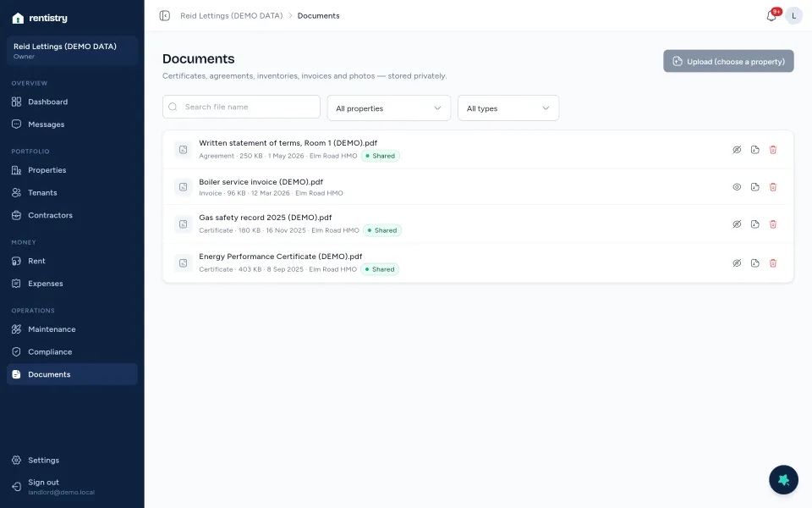Download Boiler service invoice file
The image size is (812, 508).
(755, 187)
